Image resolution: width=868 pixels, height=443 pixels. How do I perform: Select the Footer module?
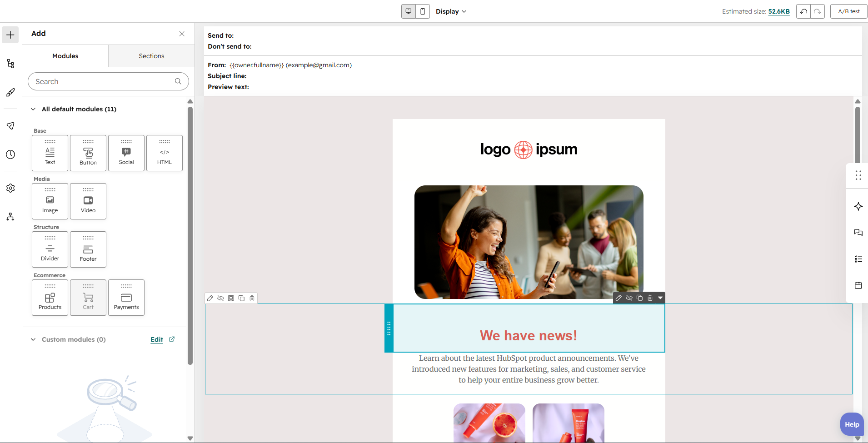88,249
